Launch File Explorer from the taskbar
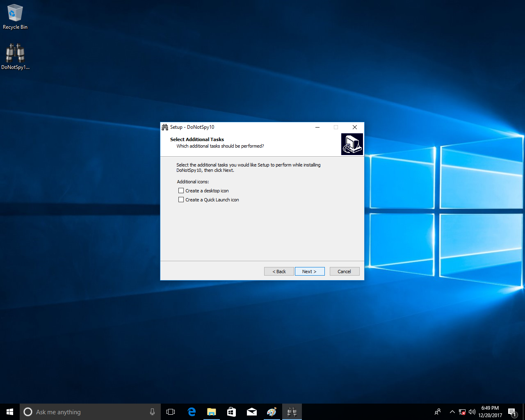 point(211,412)
